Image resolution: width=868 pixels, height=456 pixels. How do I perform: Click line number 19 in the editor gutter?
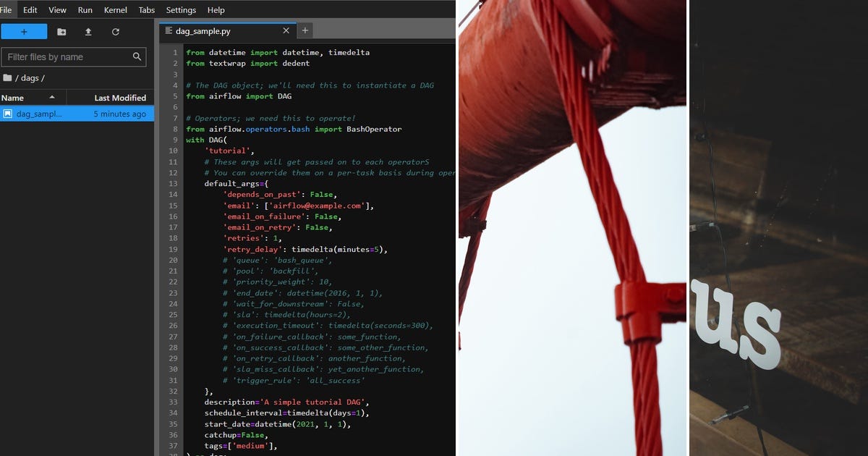click(x=174, y=249)
